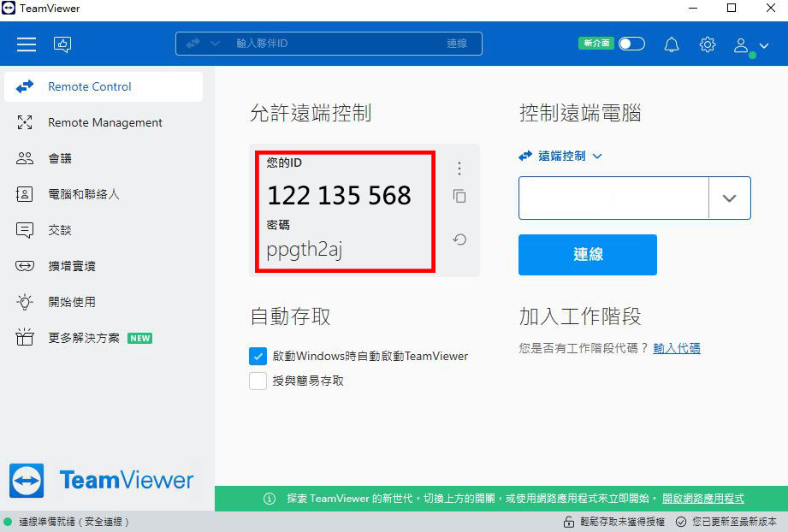Click the 連線 text in the top search bar

[457, 44]
